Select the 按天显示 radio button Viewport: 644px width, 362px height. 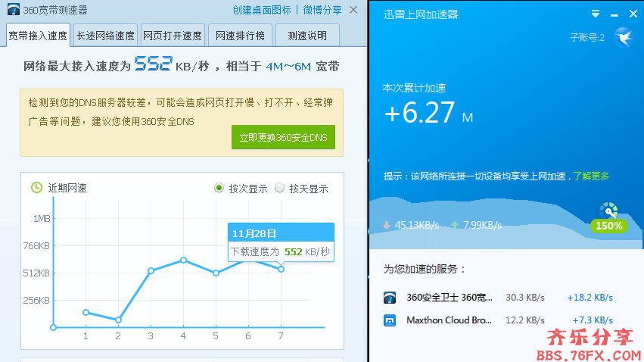280,188
